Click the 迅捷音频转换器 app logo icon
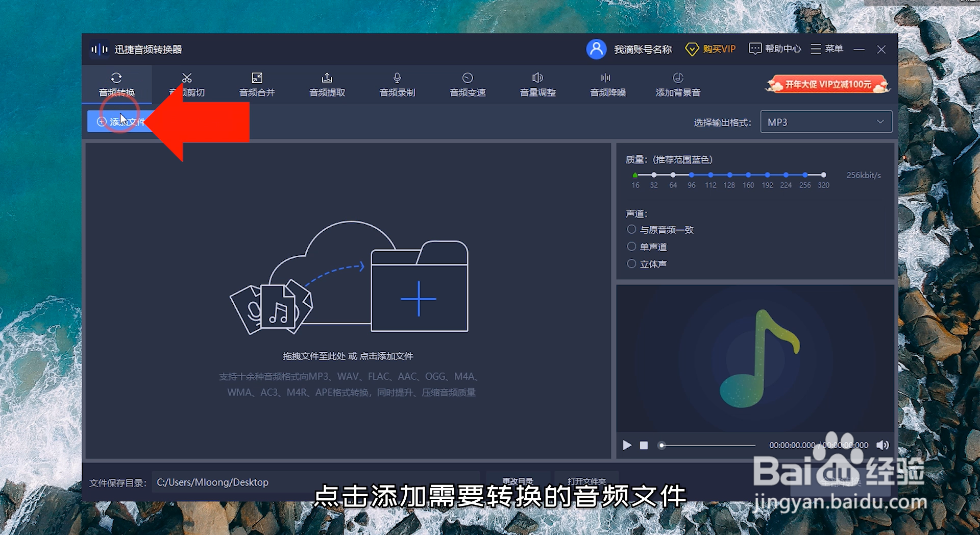This screenshot has height=535, width=980. point(100,50)
